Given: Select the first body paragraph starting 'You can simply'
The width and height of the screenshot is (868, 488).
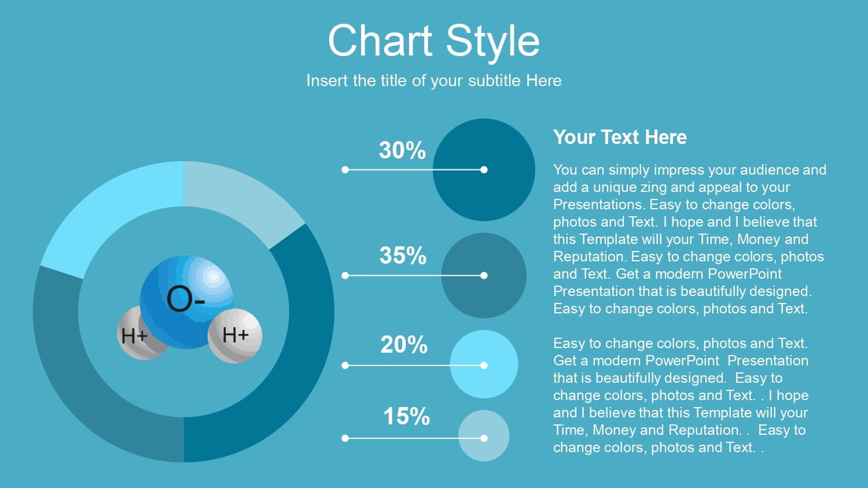Looking at the screenshot, I should pyautogui.click(x=689, y=239).
